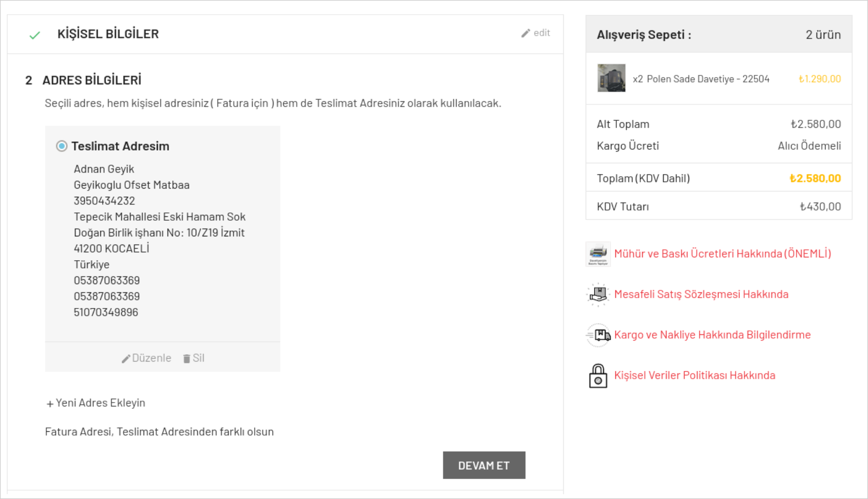Toggle Fatura Adresi, Teslimat Adresinden farklı olsun
The width and height of the screenshot is (868, 499).
click(159, 432)
